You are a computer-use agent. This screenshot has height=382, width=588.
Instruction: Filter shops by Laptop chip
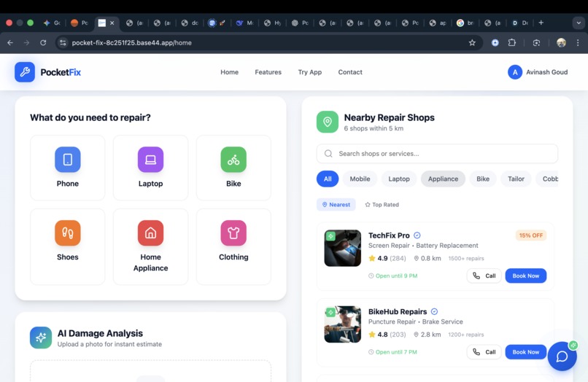(x=398, y=179)
